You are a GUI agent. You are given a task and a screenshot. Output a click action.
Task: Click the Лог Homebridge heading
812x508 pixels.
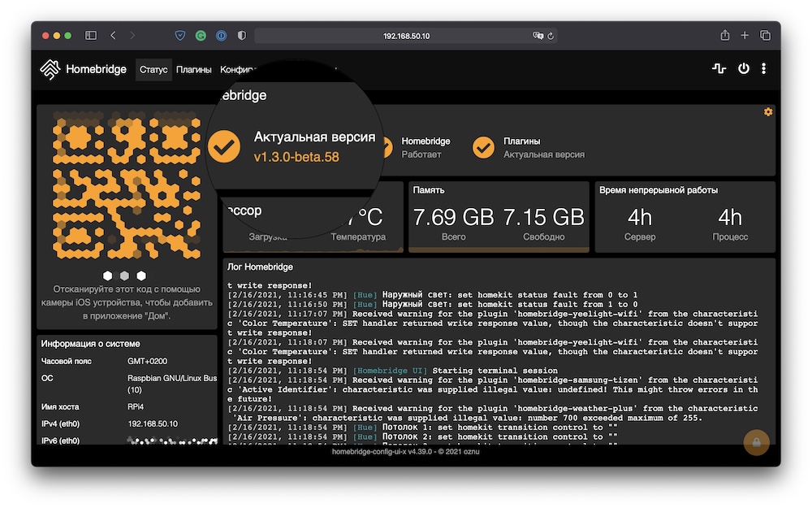260,267
